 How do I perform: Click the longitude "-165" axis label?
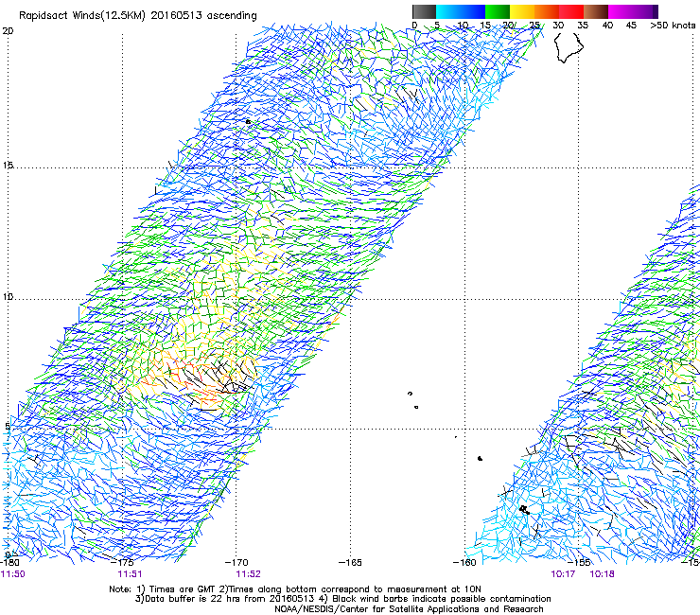pos(350,562)
